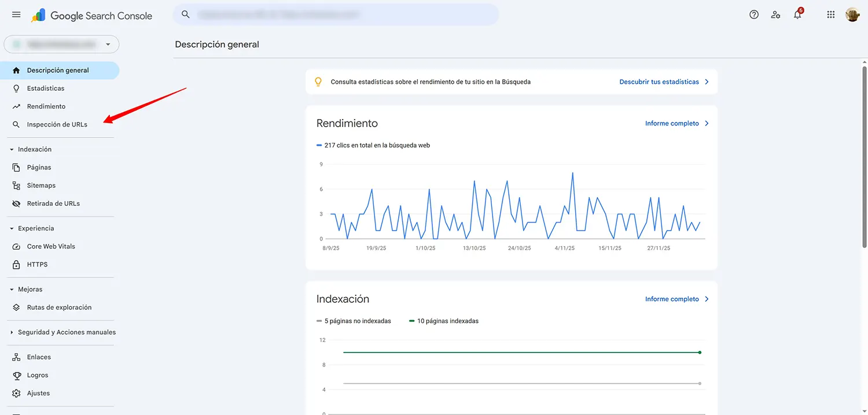868x415 pixels.
Task: Open the Core Web Vitals report
Action: (51, 246)
